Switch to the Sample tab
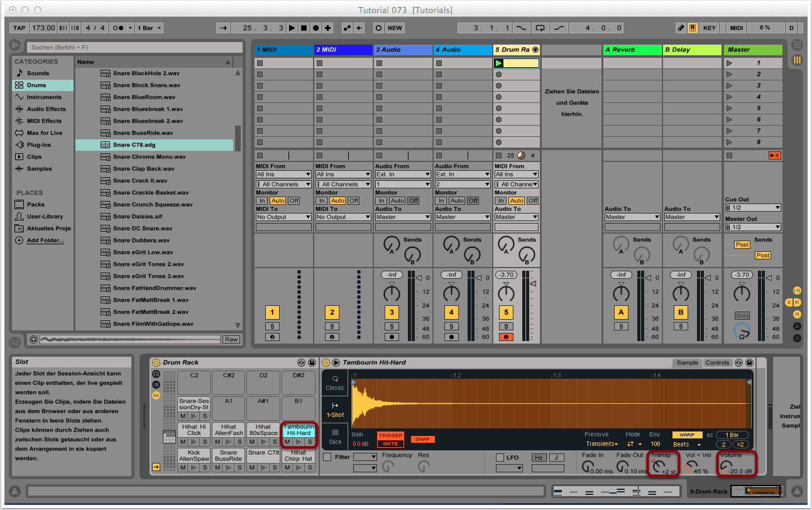812x510 pixels. tap(687, 363)
